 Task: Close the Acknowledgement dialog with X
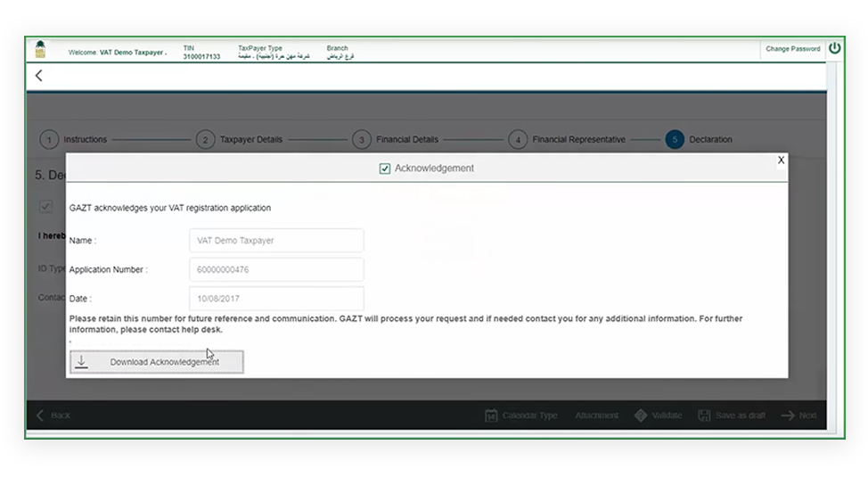coord(781,160)
